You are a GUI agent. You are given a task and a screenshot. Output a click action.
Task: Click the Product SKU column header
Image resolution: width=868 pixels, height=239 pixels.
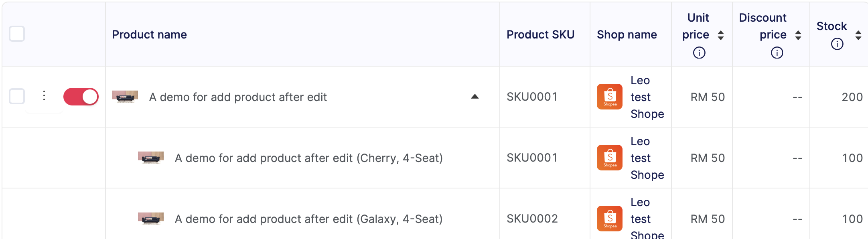[540, 34]
